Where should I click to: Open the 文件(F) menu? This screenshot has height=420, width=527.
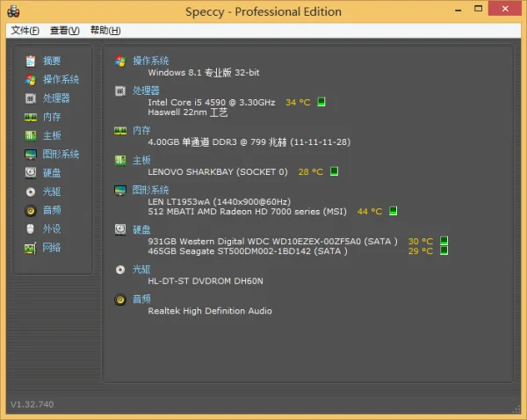[25, 31]
